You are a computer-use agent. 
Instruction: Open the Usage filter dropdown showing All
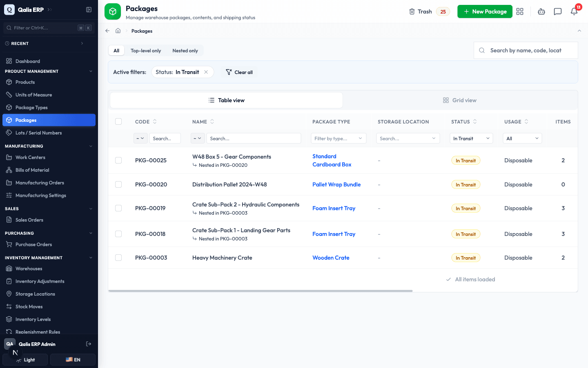pos(522,138)
